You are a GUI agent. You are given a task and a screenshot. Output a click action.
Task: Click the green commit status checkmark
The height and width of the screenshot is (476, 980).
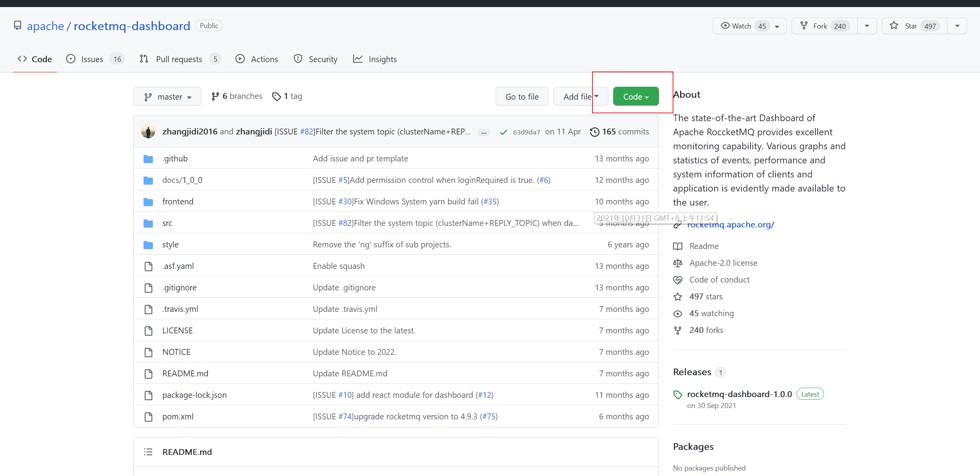(504, 132)
